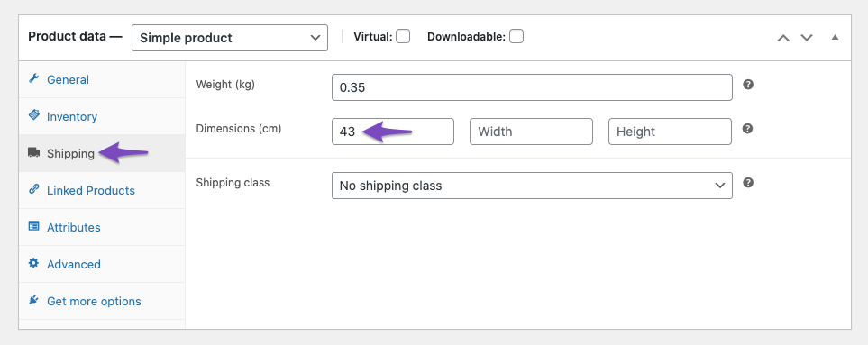
Task: Move the Product data panel up
Action: pyautogui.click(x=783, y=38)
